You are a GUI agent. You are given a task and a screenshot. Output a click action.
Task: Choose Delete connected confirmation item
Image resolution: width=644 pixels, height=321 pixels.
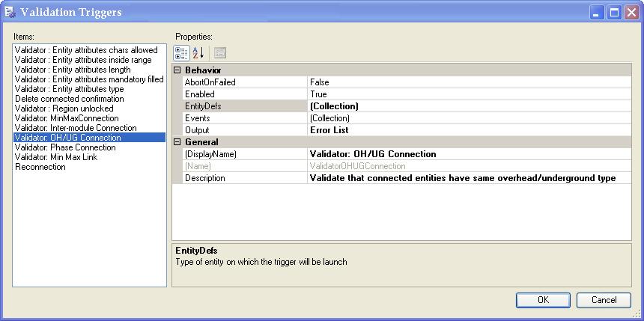point(70,99)
